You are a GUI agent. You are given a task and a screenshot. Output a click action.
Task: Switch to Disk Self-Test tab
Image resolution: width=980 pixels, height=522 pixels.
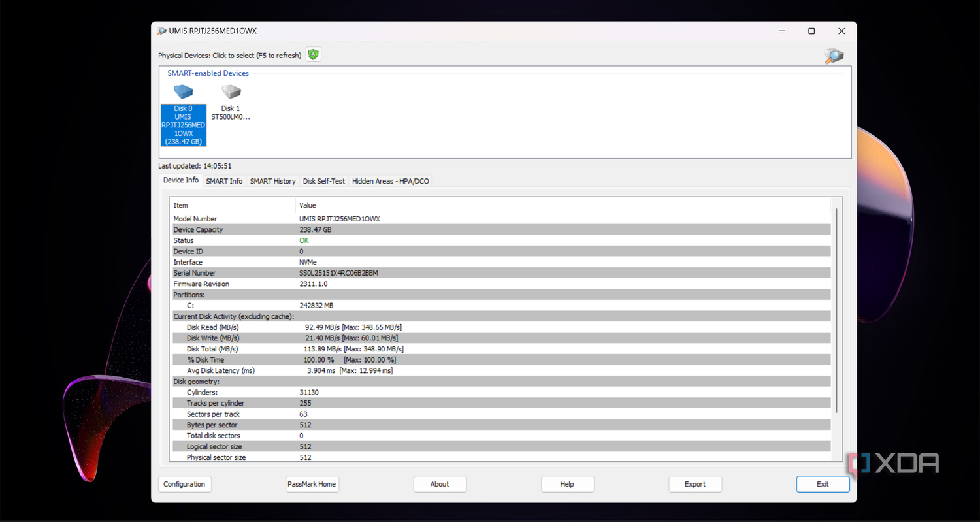pos(324,181)
